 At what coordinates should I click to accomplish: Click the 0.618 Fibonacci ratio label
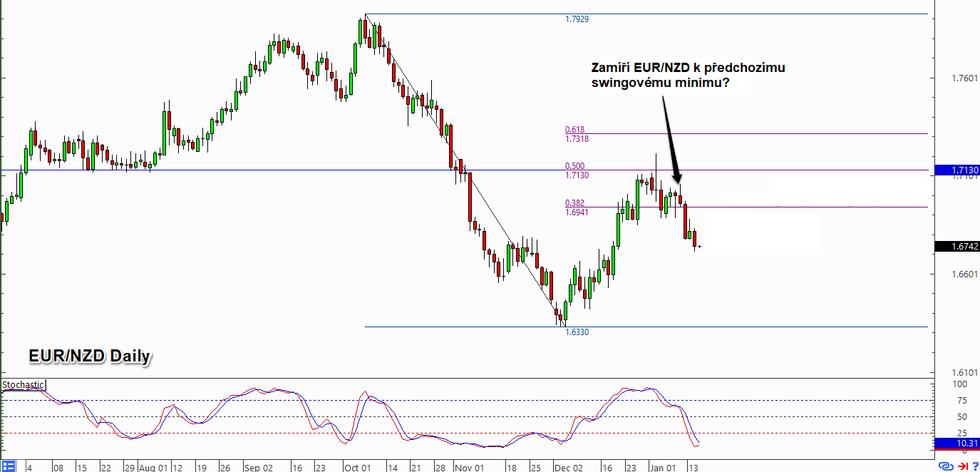click(574, 130)
